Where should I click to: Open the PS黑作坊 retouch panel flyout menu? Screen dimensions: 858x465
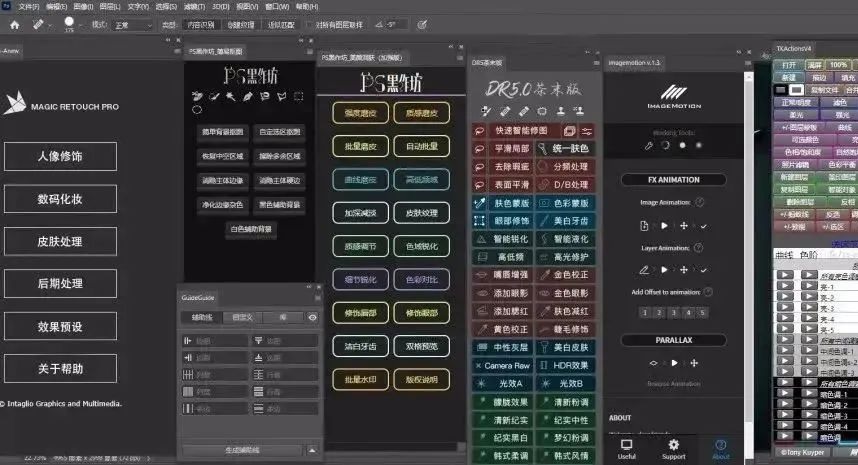(461, 57)
